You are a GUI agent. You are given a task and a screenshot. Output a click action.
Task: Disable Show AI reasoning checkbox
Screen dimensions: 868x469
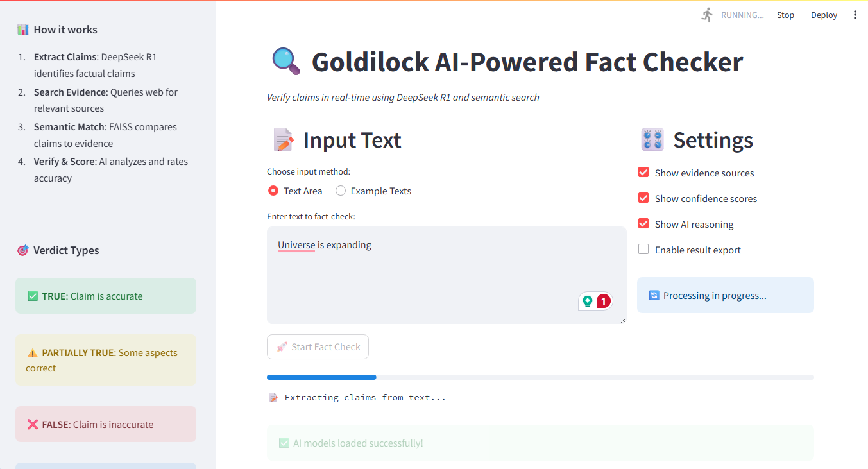click(643, 224)
